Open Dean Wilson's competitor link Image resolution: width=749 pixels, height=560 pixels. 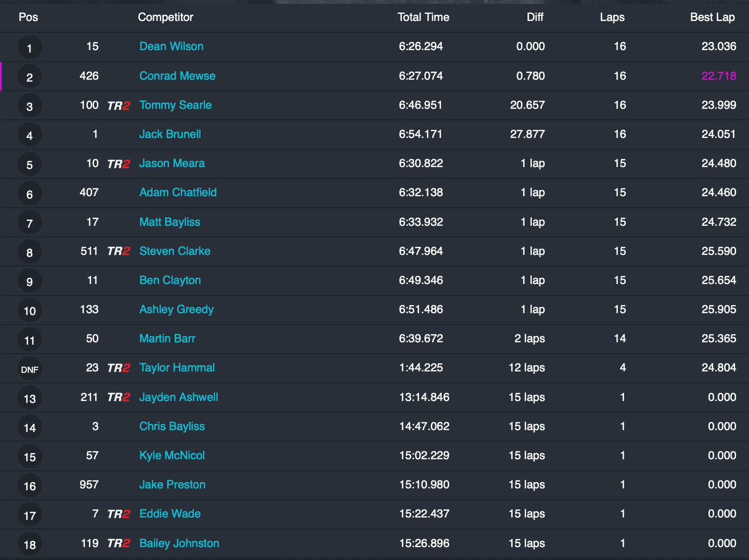(x=171, y=46)
